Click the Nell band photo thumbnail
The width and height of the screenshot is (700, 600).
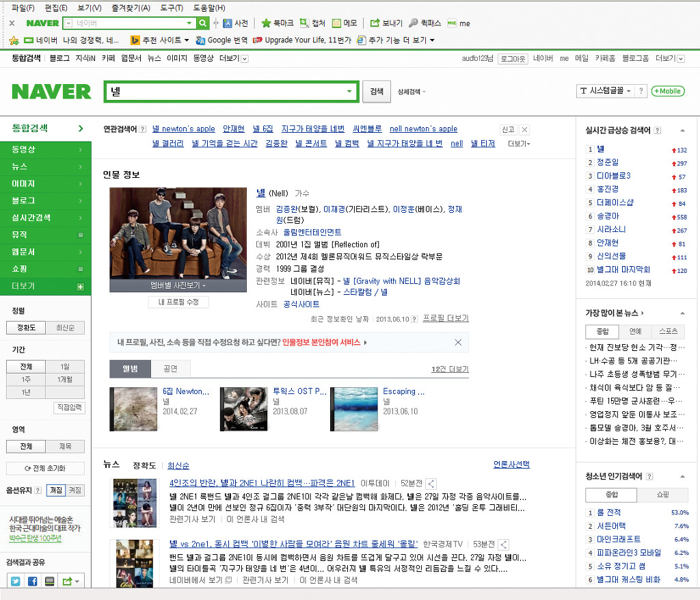(x=178, y=233)
